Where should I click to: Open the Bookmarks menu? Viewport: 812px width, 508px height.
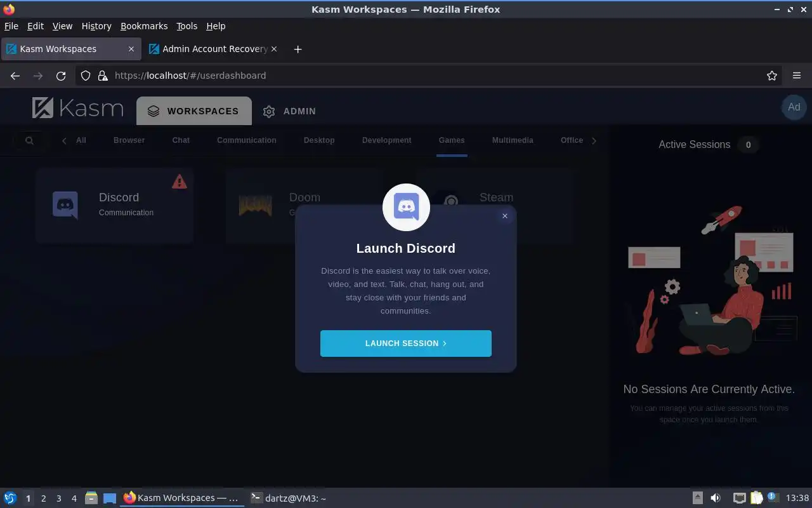[x=144, y=26]
